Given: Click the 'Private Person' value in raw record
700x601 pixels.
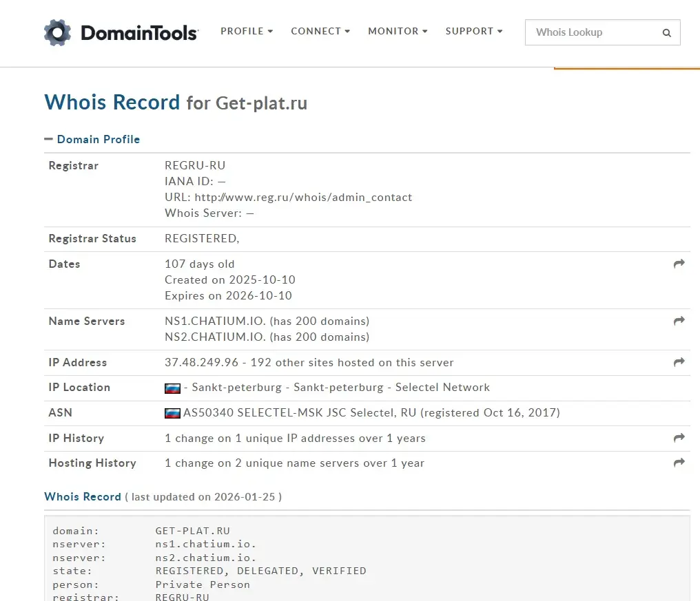Looking at the screenshot, I should pos(203,584).
